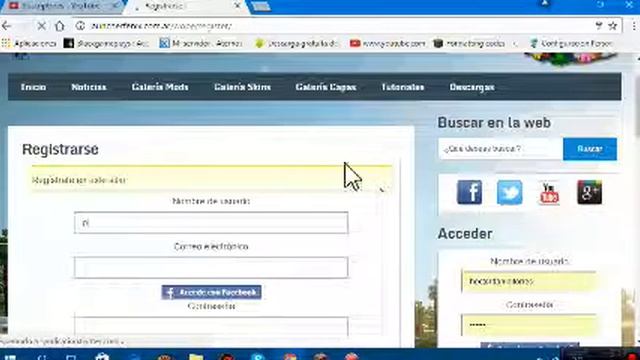
Task: View site information icon in address bar
Action: (80, 26)
